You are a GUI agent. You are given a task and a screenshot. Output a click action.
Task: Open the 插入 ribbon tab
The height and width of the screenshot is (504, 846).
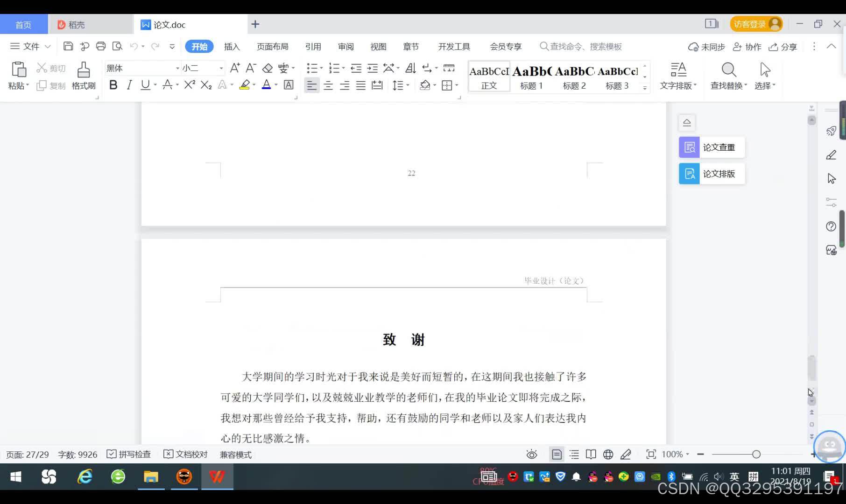[x=232, y=47]
